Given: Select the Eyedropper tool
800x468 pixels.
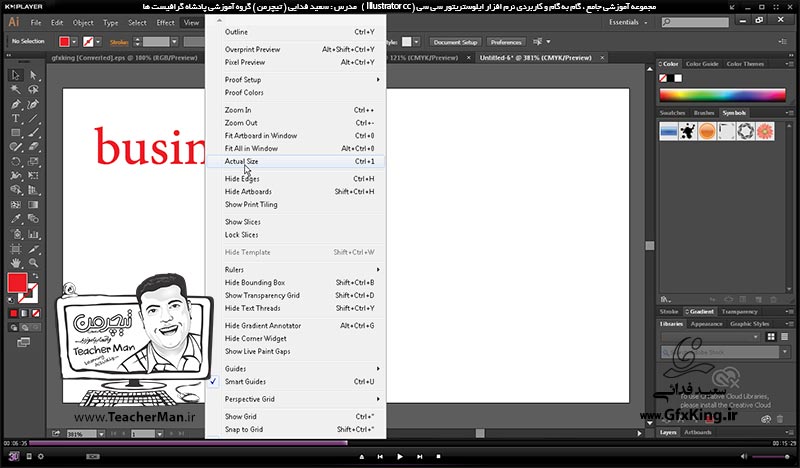Looking at the screenshot, I should click(x=15, y=219).
